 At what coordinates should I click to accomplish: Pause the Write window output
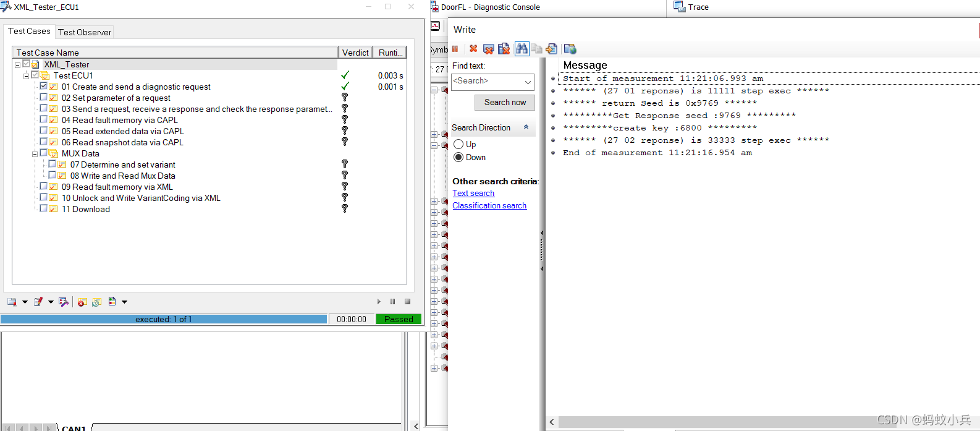point(455,49)
